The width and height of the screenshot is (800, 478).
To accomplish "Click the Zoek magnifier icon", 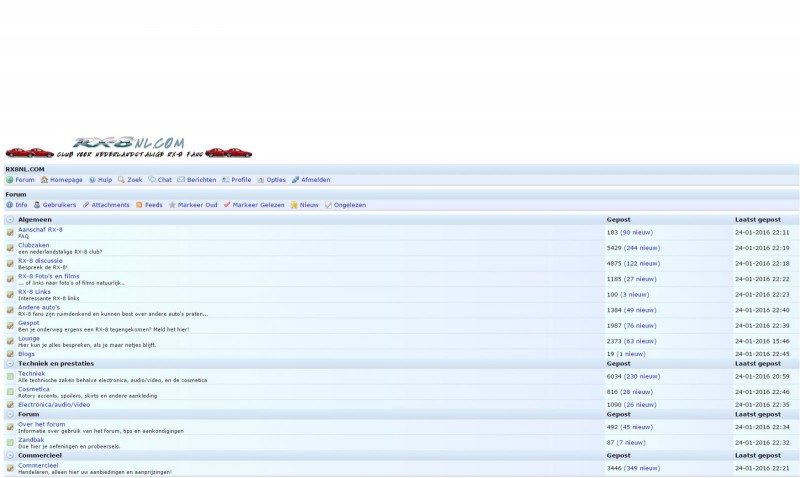I will tap(121, 180).
